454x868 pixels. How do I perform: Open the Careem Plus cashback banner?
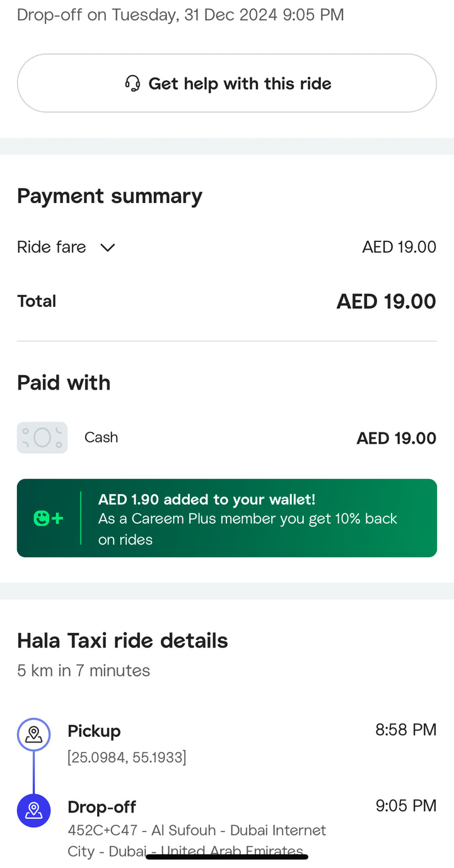[247, 518]
